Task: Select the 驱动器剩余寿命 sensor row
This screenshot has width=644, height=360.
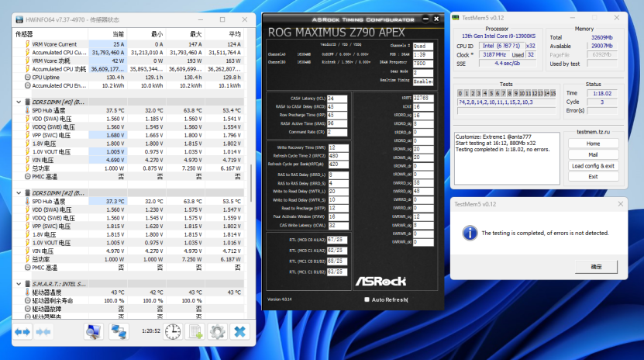Action: click(128, 300)
